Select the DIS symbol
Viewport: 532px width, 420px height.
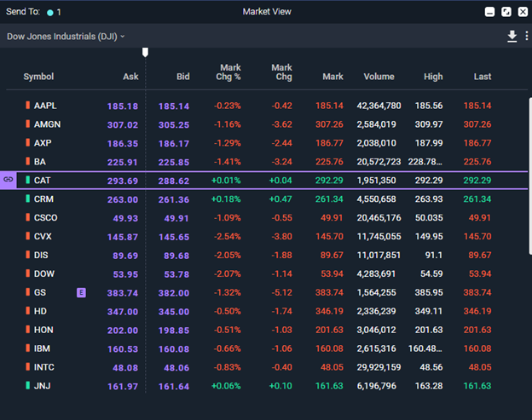[41, 255]
